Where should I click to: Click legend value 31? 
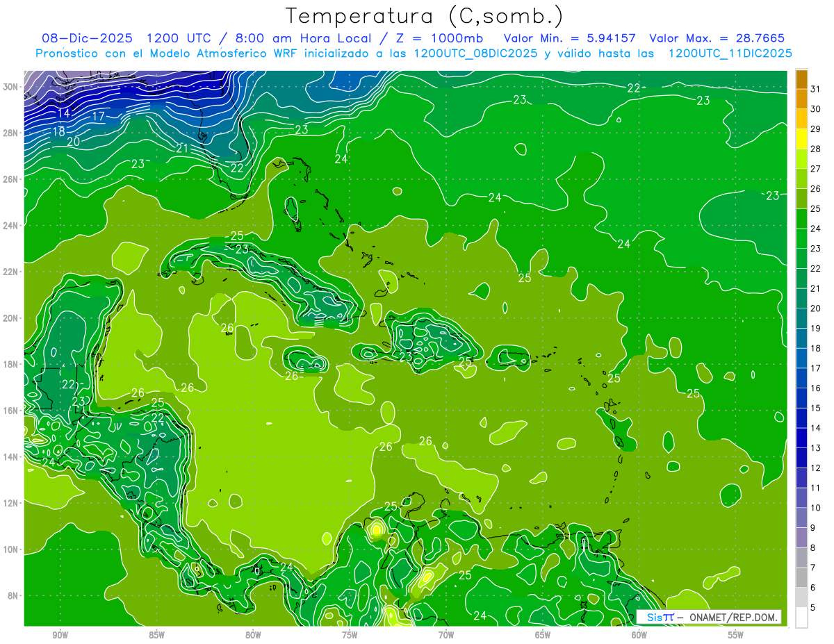816,89
